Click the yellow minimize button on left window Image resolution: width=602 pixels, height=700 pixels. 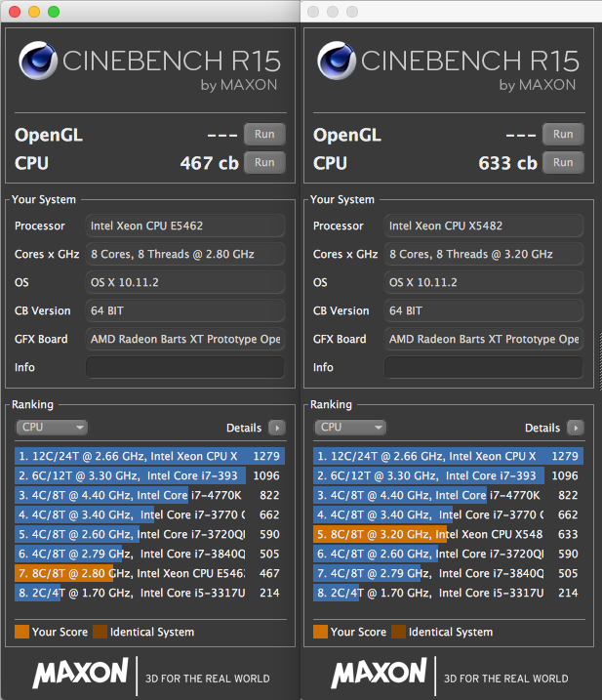click(x=34, y=12)
